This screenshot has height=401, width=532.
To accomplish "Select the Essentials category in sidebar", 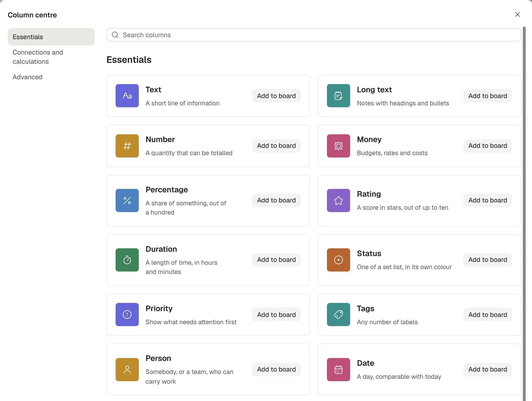I will pos(51,37).
